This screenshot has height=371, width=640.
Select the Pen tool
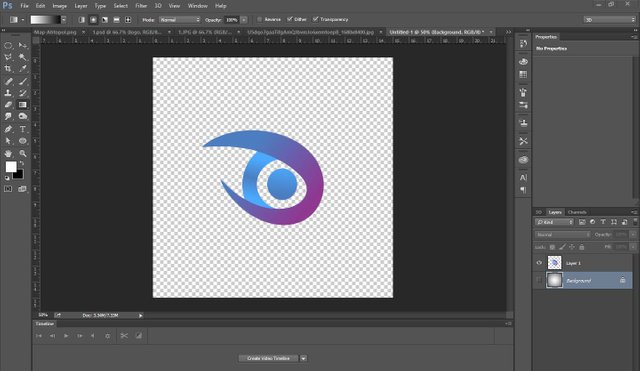point(8,129)
